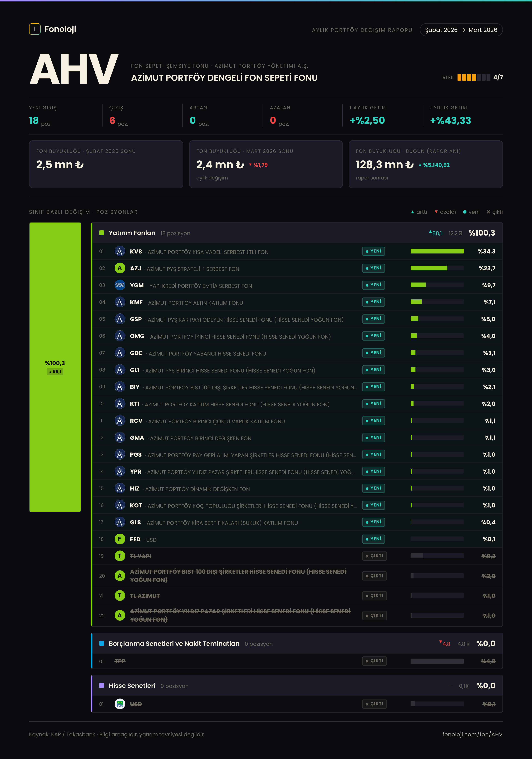Click the Borçlanma Senetleri ve Nakit Teminatları heading
The height and width of the screenshot is (759, 532).
(x=174, y=644)
